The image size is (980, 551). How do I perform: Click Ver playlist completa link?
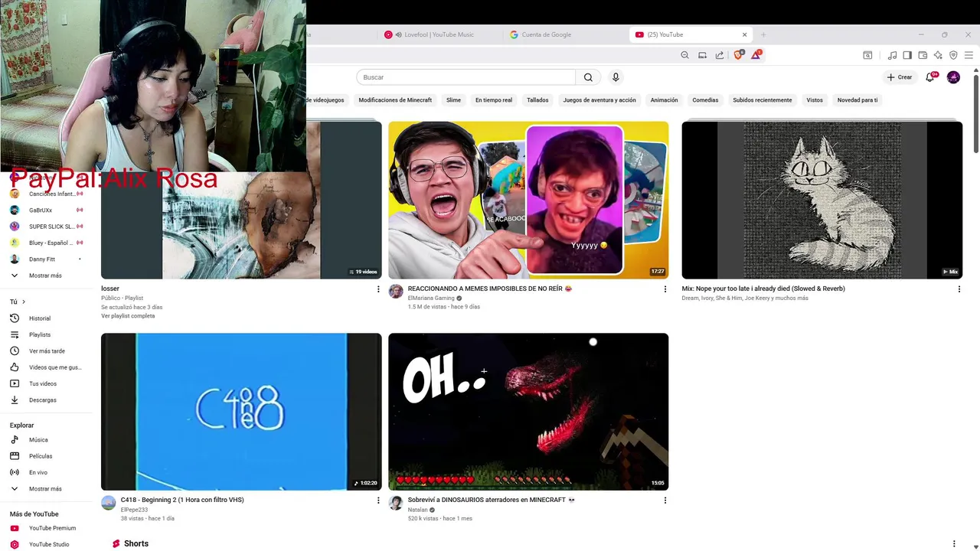click(x=128, y=316)
